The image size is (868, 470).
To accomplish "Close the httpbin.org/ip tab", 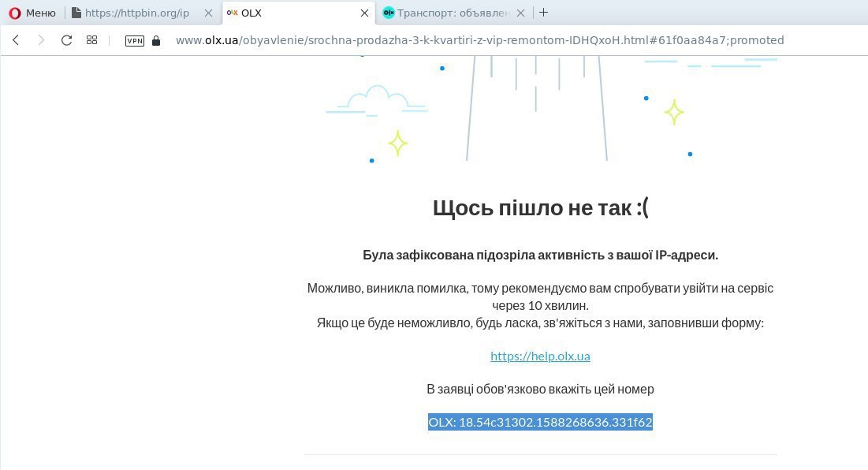I will [209, 13].
